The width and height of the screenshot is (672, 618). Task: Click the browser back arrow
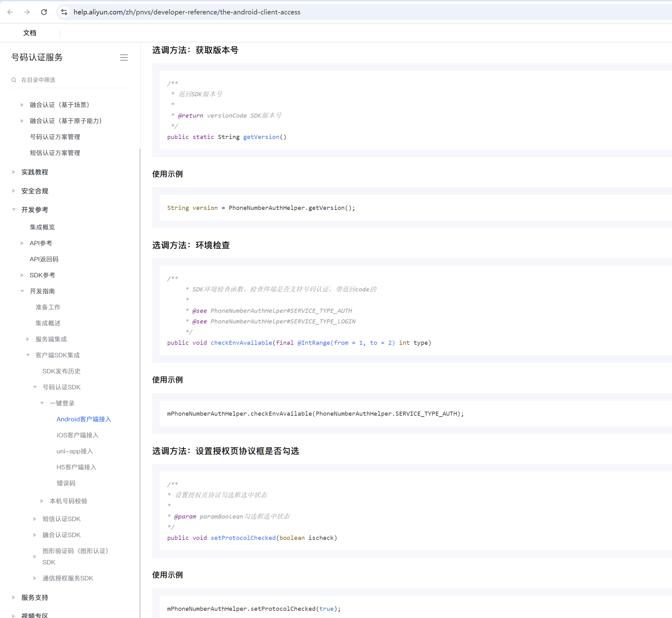point(10,12)
